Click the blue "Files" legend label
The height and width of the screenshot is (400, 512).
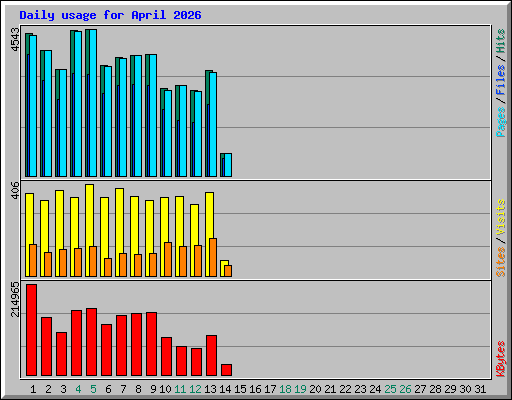coord(501,79)
